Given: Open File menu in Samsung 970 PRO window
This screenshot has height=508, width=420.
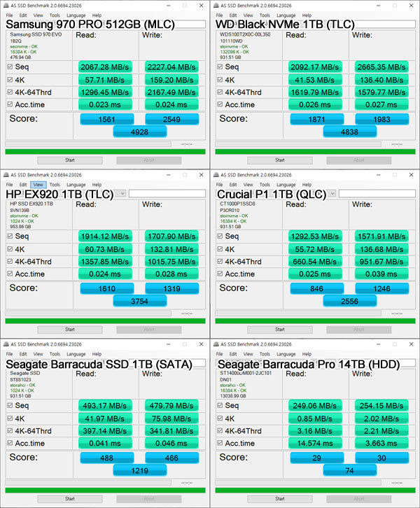Looking at the screenshot, I should point(10,15).
